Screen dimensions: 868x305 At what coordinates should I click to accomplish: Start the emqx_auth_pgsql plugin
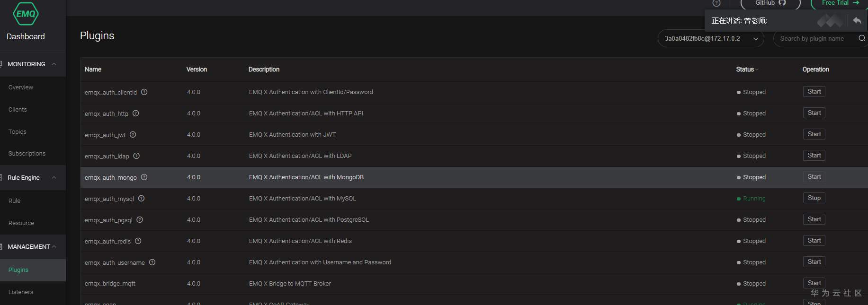tap(814, 219)
